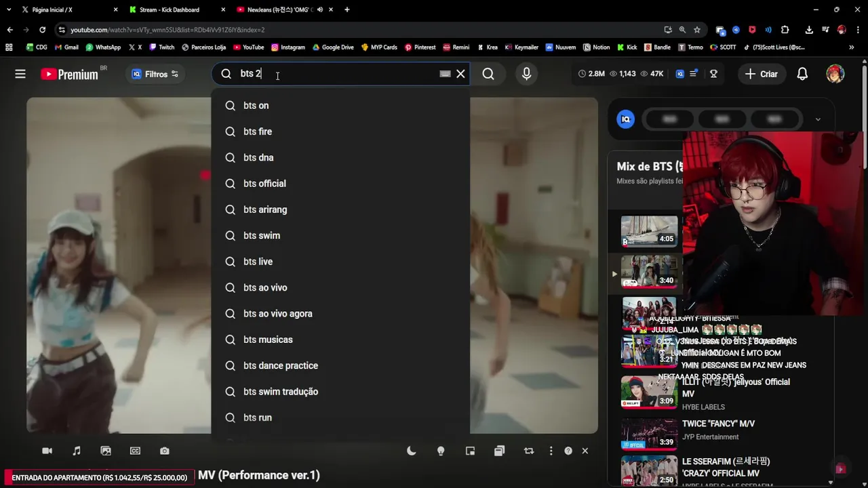Open the tab search dropdown arrow

click(8, 9)
